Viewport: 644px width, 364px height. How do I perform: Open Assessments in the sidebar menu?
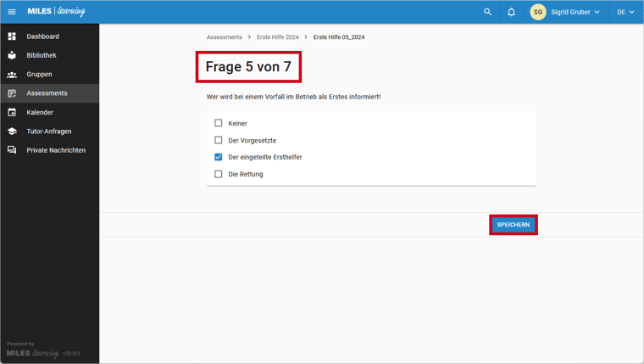[47, 93]
